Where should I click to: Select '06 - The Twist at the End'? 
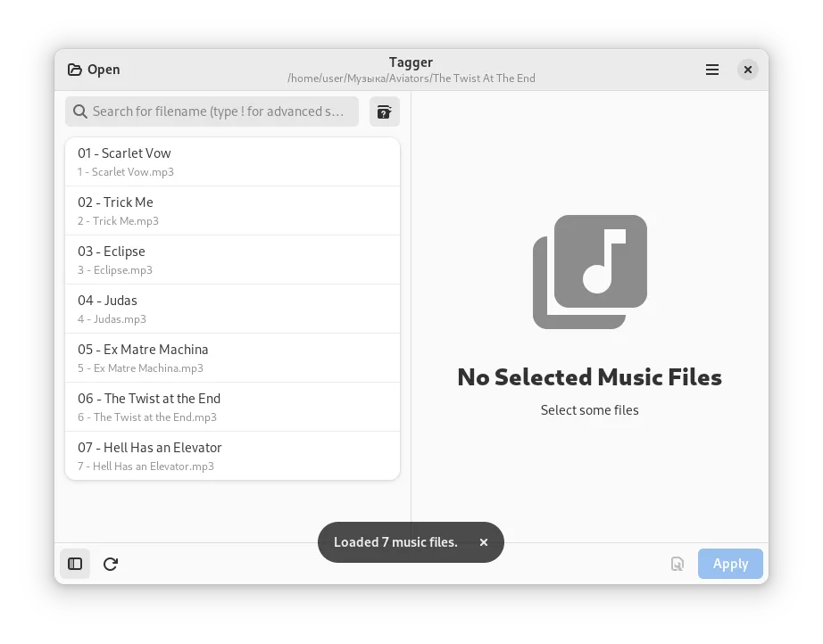click(x=232, y=407)
